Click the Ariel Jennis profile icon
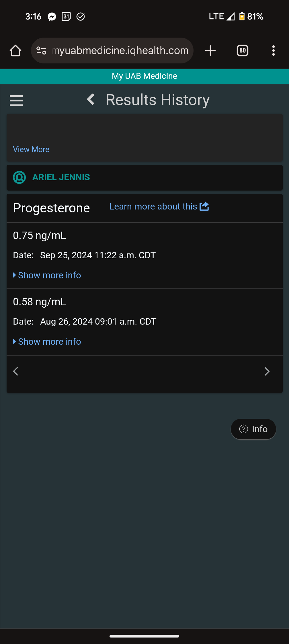This screenshot has height=644, width=289. click(x=19, y=177)
